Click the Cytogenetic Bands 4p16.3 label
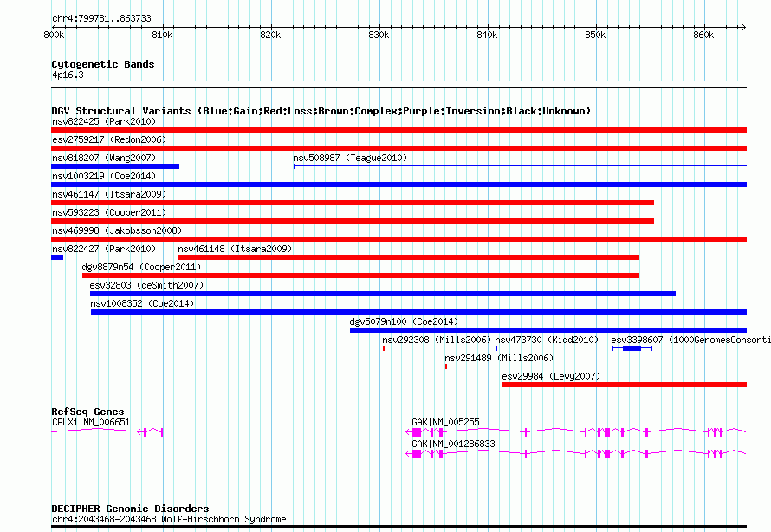Screen dimensions: 771x532 tap(68, 75)
